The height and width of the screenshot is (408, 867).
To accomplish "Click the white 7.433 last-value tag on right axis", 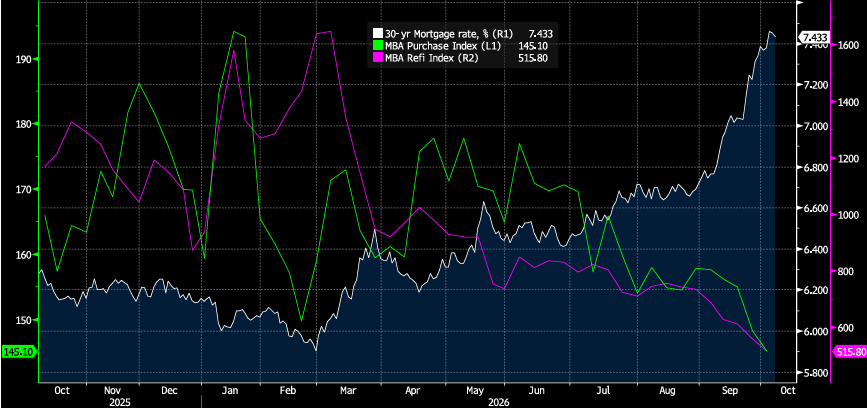I will (814, 38).
